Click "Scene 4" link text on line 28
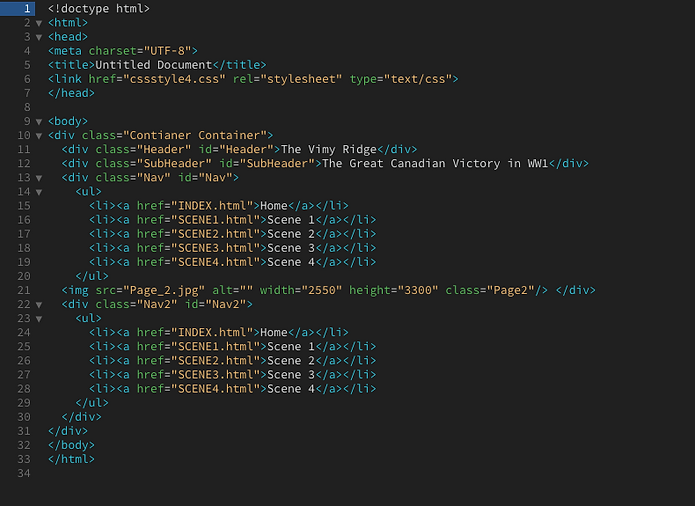Viewport: 695px width, 506px height. (x=291, y=389)
